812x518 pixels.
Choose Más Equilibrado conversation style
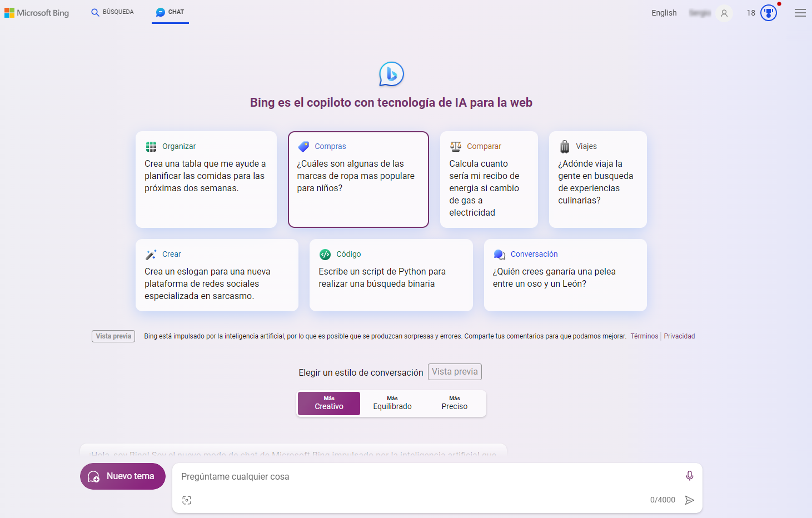[392, 404]
